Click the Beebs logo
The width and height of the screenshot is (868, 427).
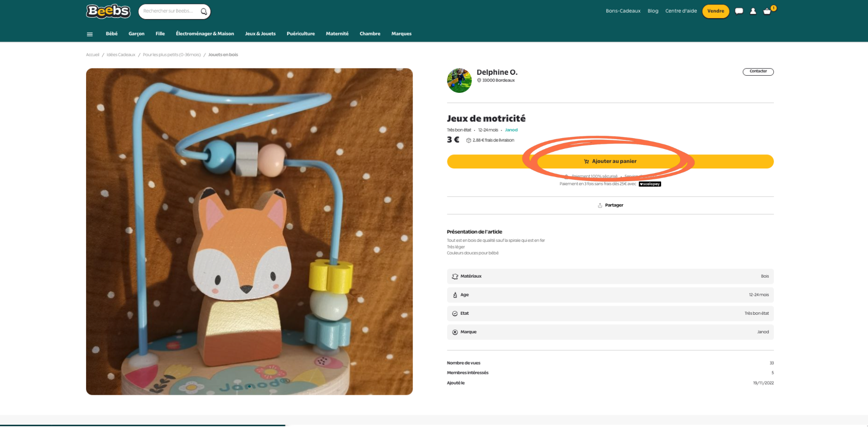(108, 11)
